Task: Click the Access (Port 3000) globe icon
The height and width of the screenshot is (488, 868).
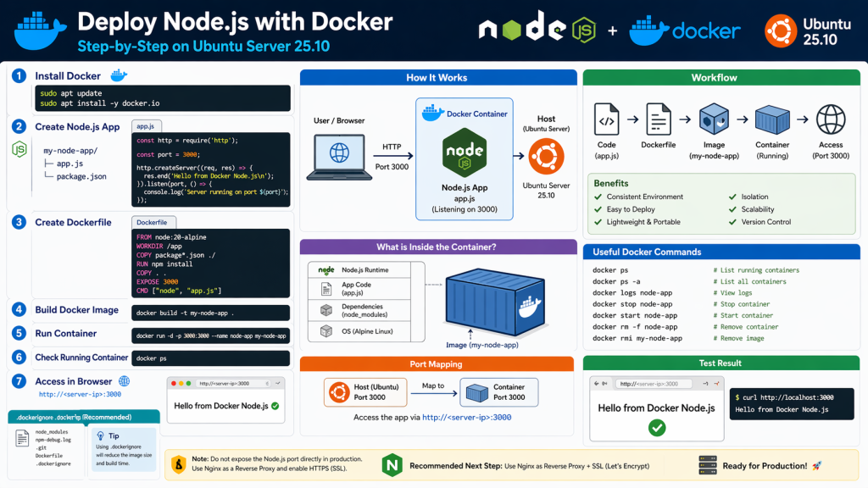Action: point(831,121)
